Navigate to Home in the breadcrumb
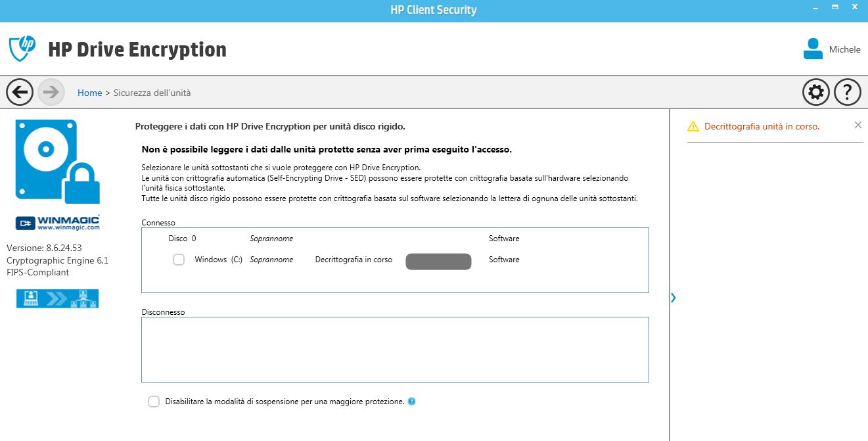This screenshot has height=441, width=868. 90,93
